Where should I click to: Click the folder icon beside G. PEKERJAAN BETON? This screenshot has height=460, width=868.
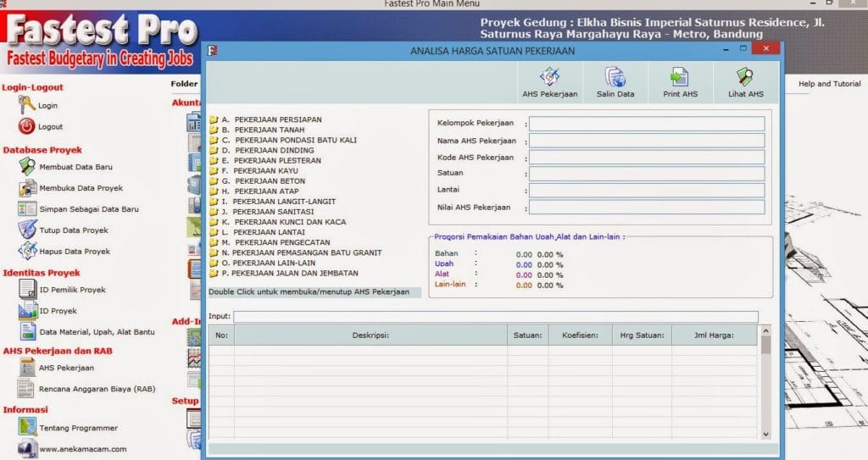[214, 181]
